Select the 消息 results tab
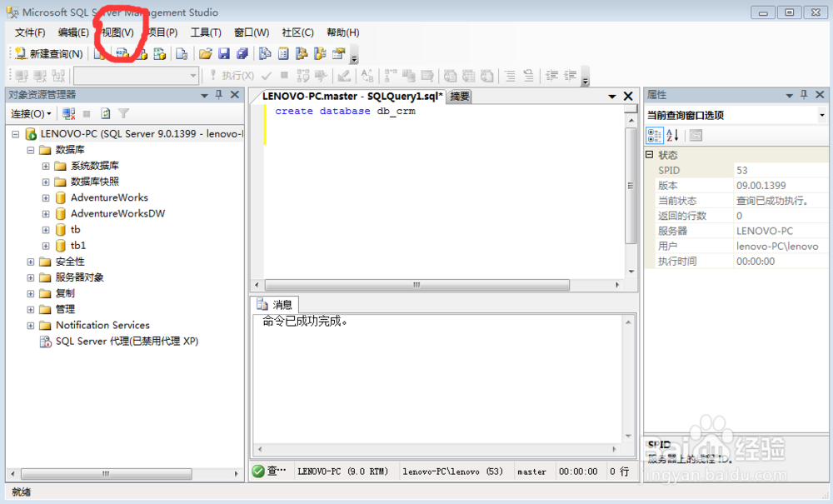This screenshot has height=504, width=833. click(275, 304)
